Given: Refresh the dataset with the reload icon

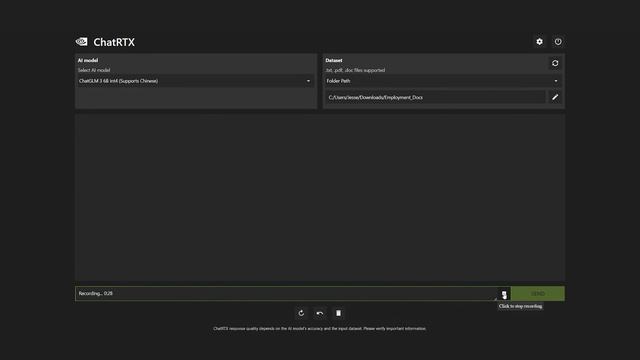Looking at the screenshot, I should pyautogui.click(x=555, y=63).
